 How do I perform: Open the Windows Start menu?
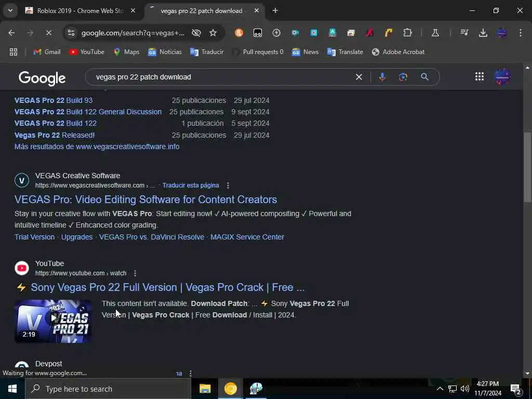[12, 389]
